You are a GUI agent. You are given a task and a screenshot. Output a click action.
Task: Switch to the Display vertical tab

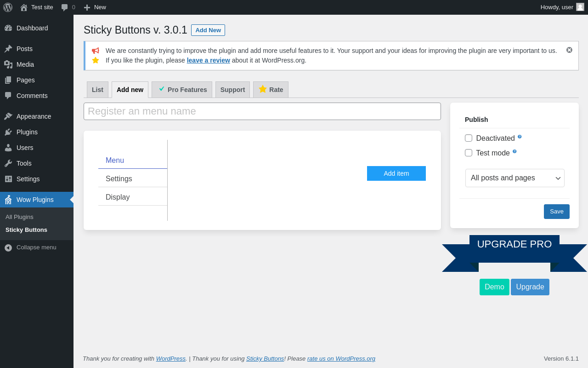(x=133, y=197)
